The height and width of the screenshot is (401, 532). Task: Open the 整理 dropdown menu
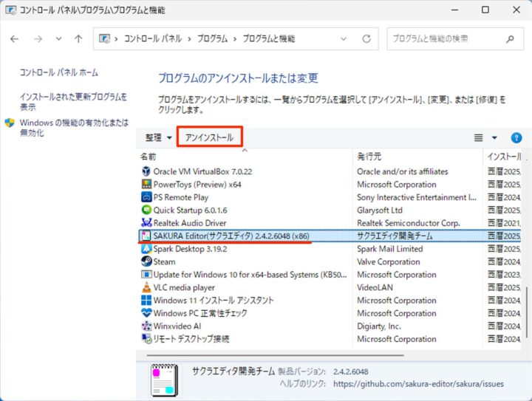coord(158,137)
